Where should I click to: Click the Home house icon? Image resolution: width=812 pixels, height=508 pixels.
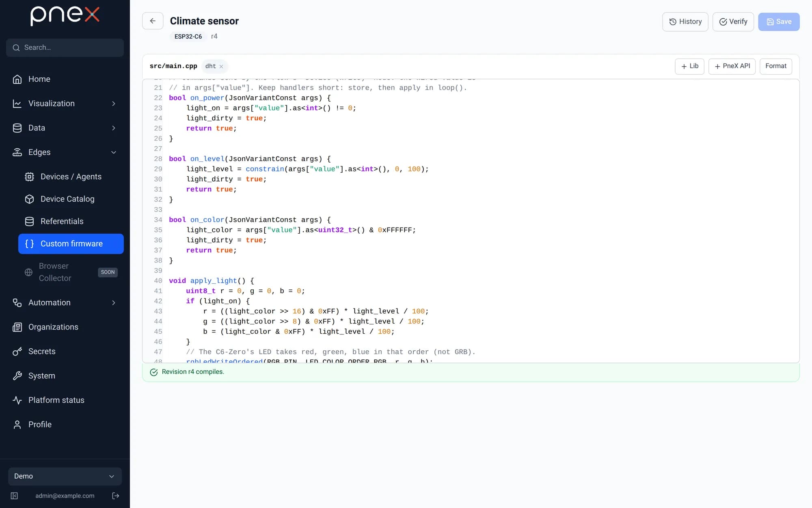coord(17,79)
